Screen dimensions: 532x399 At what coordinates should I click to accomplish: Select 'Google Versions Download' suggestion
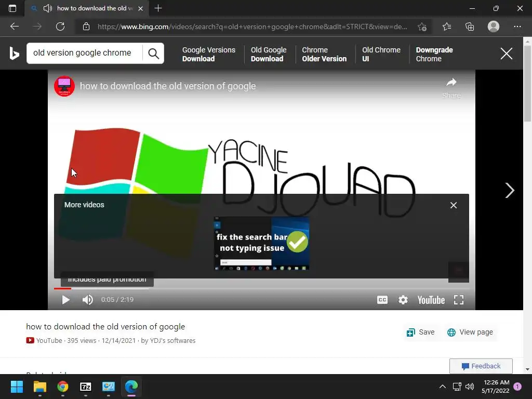pos(209,54)
